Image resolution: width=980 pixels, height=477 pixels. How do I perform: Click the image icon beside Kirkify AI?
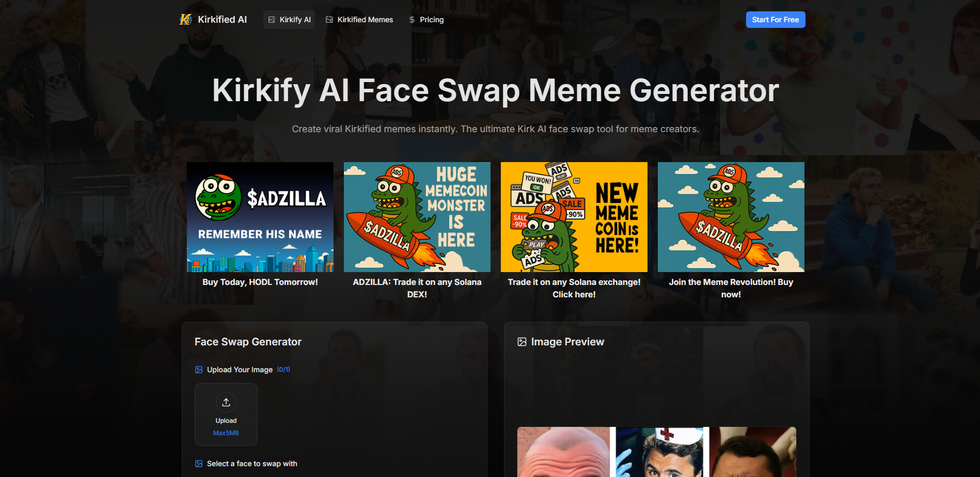271,19
